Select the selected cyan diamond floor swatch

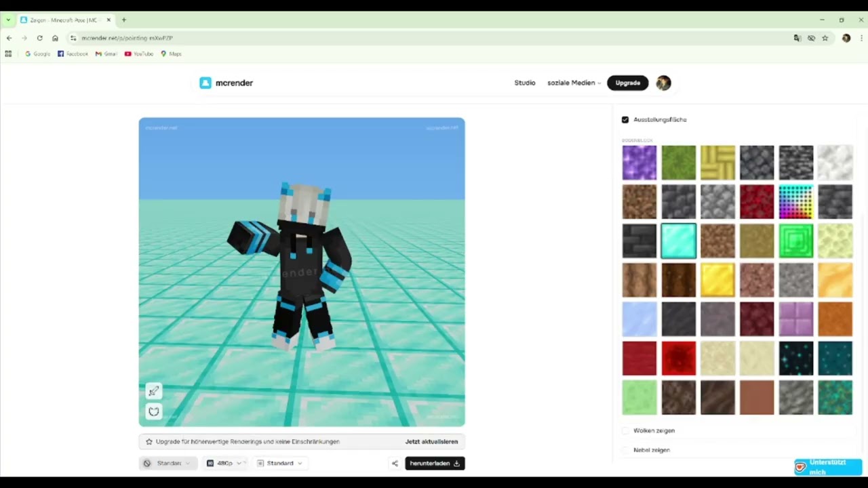[679, 241]
